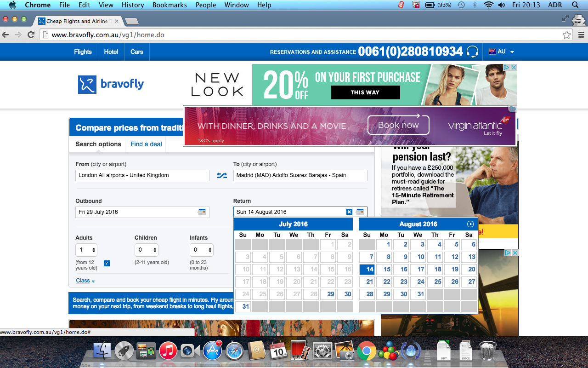Click the headset assistance icon
The width and height of the screenshot is (588, 368).
pyautogui.click(x=472, y=52)
